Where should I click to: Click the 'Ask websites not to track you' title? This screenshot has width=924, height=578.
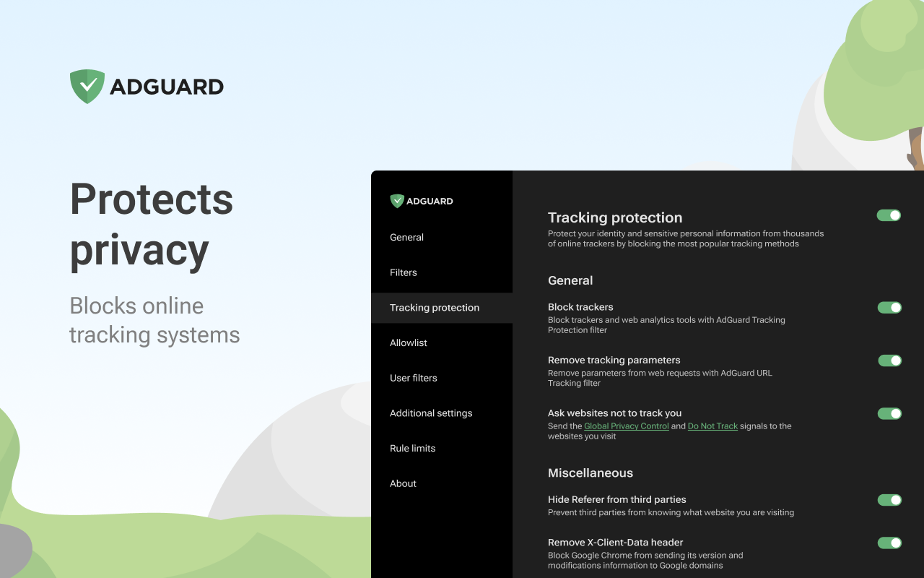coord(615,413)
